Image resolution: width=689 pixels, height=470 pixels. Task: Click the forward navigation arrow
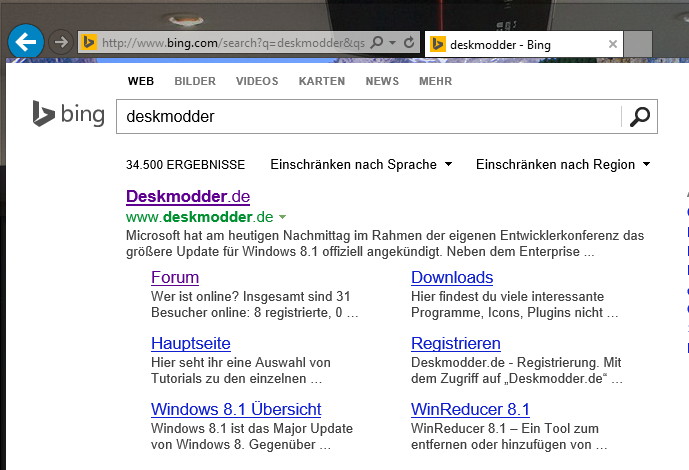[x=61, y=42]
